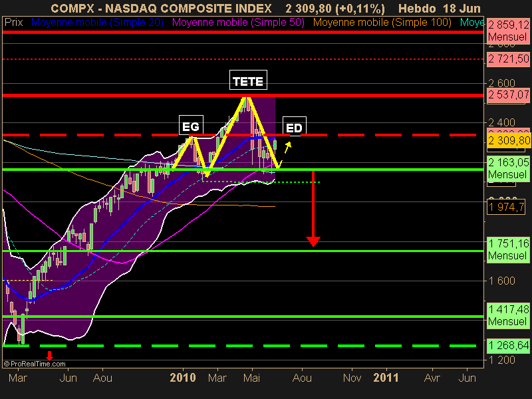Click the TETE pattern label

point(248,80)
